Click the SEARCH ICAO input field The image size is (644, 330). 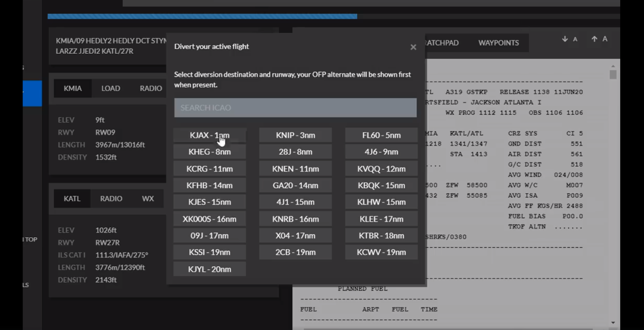click(x=295, y=108)
